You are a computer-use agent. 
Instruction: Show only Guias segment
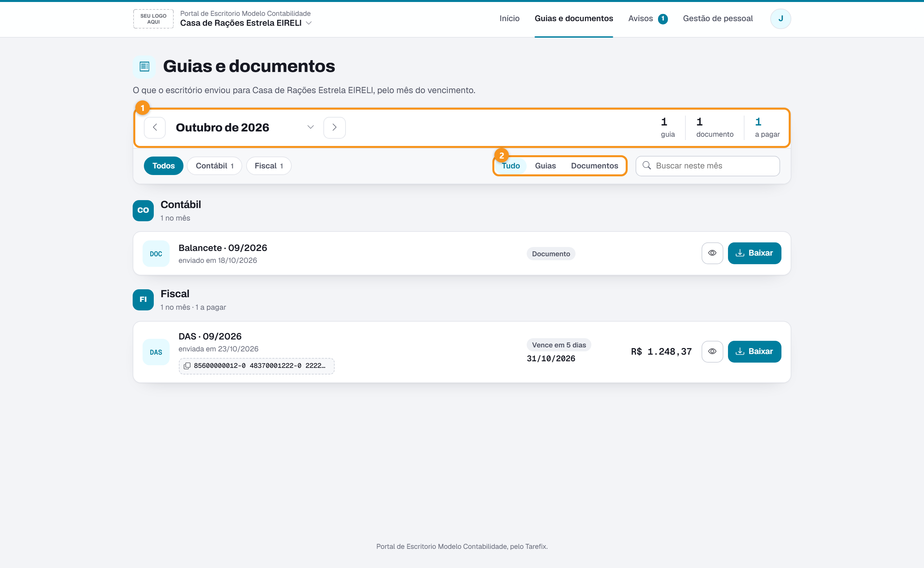click(x=545, y=166)
